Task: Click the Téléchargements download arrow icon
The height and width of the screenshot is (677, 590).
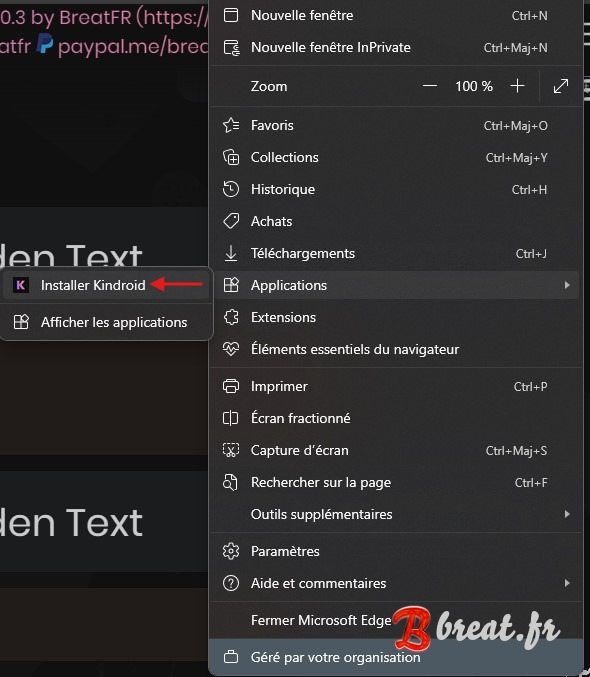Action: pos(231,253)
